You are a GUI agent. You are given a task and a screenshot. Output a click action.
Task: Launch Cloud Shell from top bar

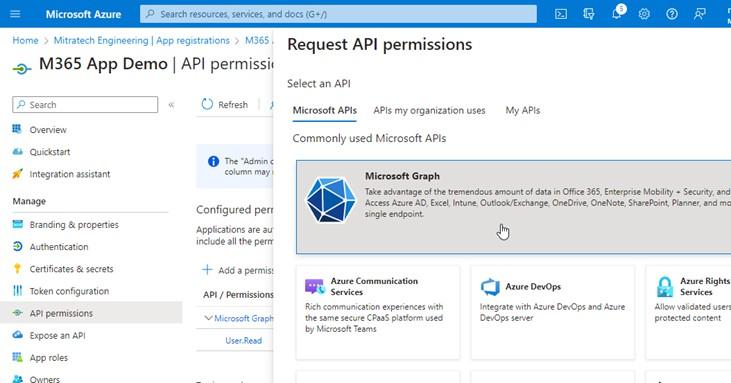tap(561, 14)
